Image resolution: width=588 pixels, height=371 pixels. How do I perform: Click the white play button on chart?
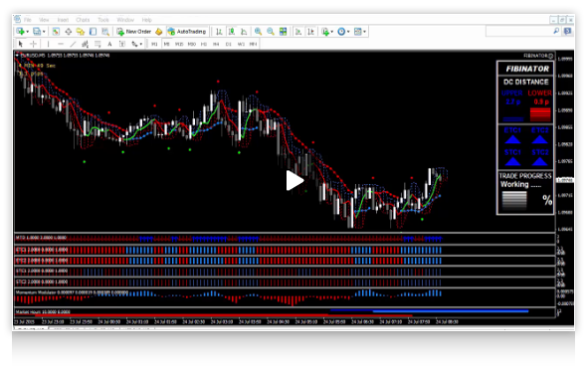click(294, 181)
